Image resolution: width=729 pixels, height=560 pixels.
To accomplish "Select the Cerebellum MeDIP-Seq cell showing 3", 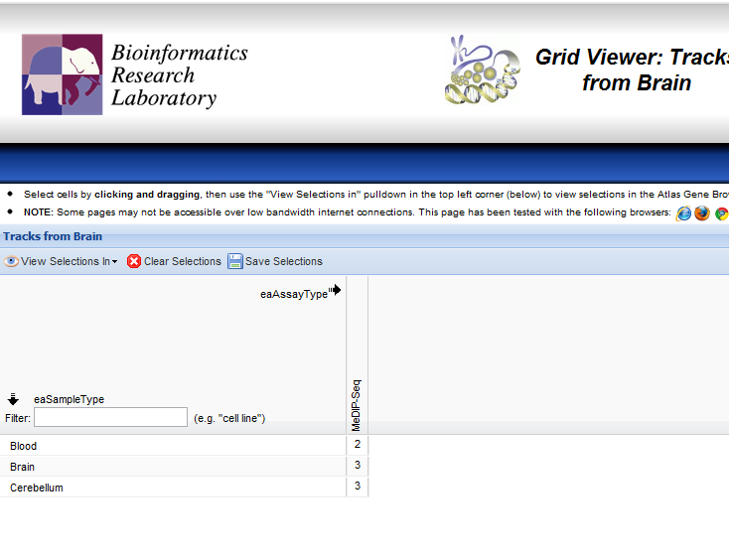I will pos(358,487).
